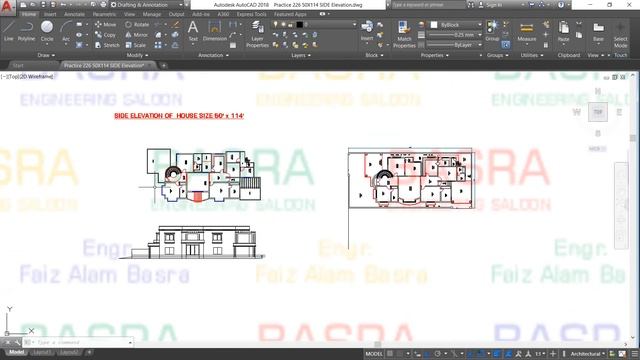Open the Parametric ribbon tab

click(104, 14)
